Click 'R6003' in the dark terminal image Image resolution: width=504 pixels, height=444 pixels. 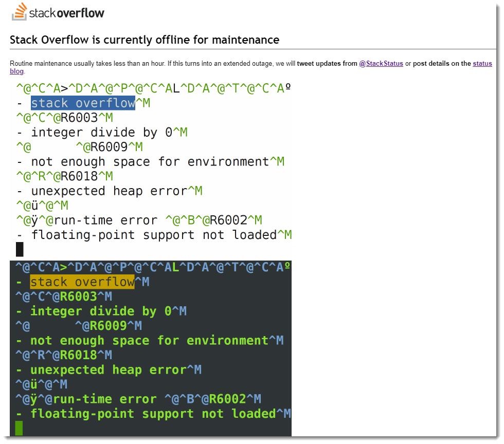tap(78, 296)
